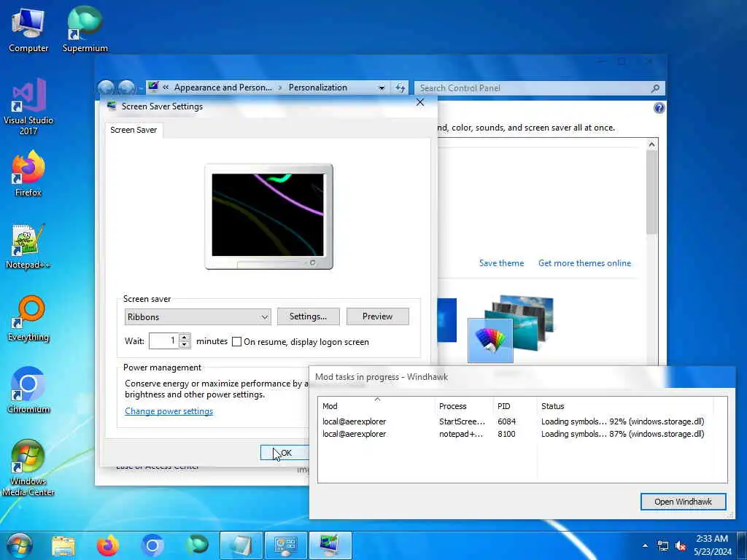Confirm with the OK button
Viewport: 747px width, 560px height.
tap(285, 452)
